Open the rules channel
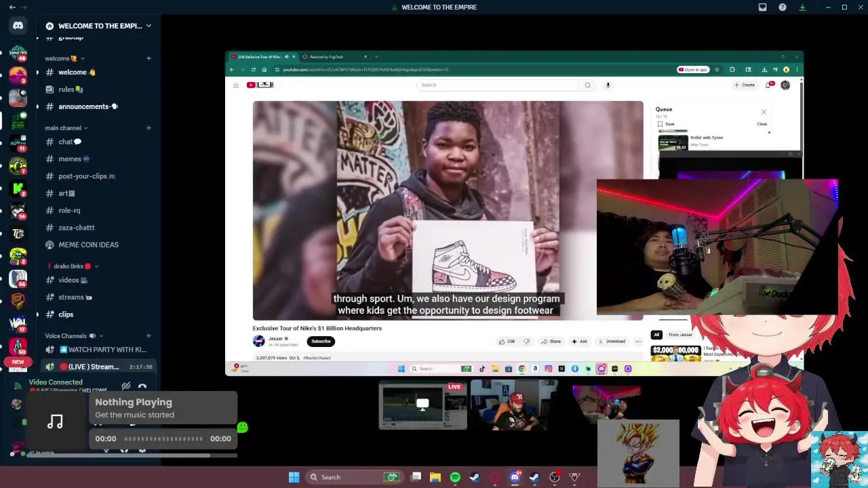868x488 pixels. 98,89
